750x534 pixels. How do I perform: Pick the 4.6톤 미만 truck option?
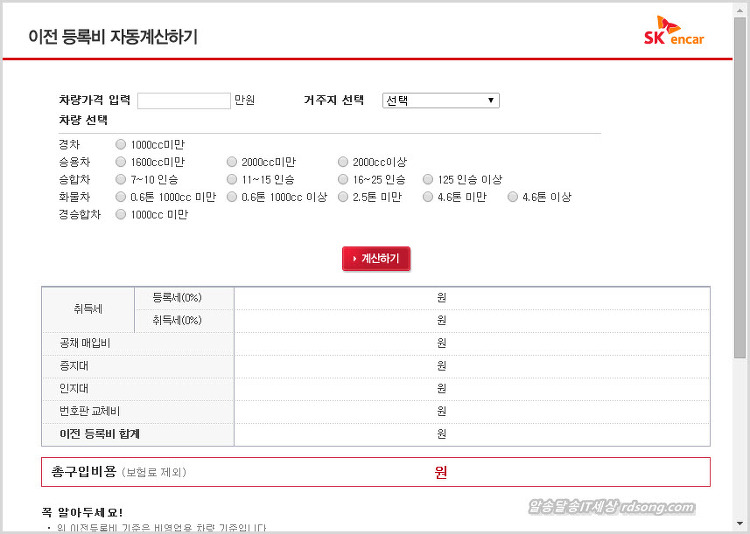tap(428, 197)
